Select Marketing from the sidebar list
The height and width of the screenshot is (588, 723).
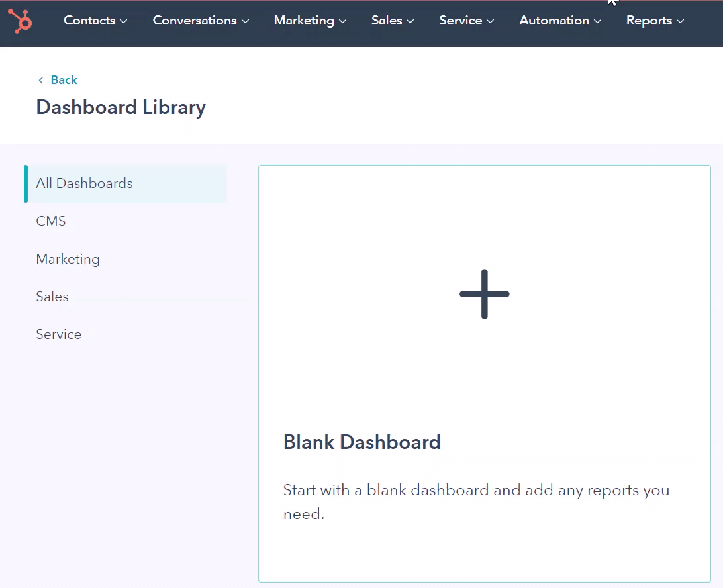click(68, 259)
